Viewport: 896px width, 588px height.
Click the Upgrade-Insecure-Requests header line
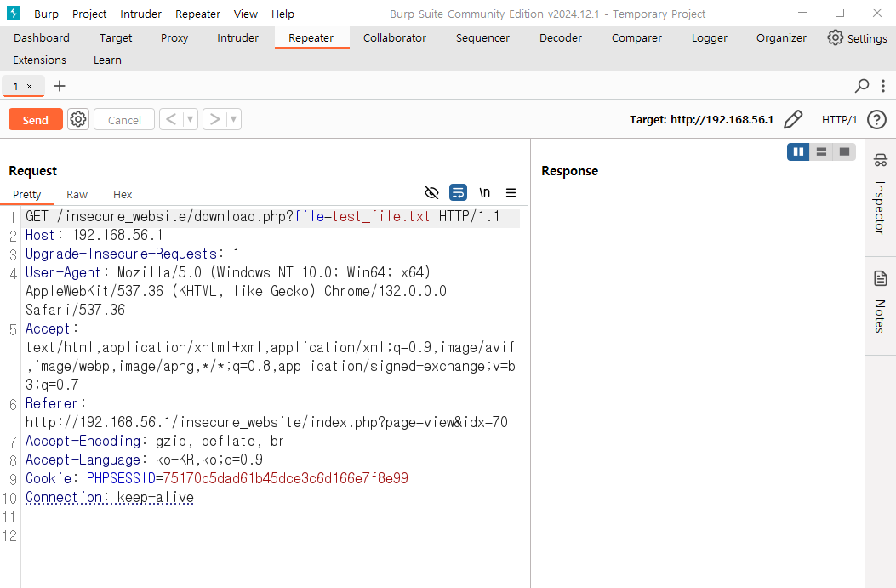(x=133, y=254)
